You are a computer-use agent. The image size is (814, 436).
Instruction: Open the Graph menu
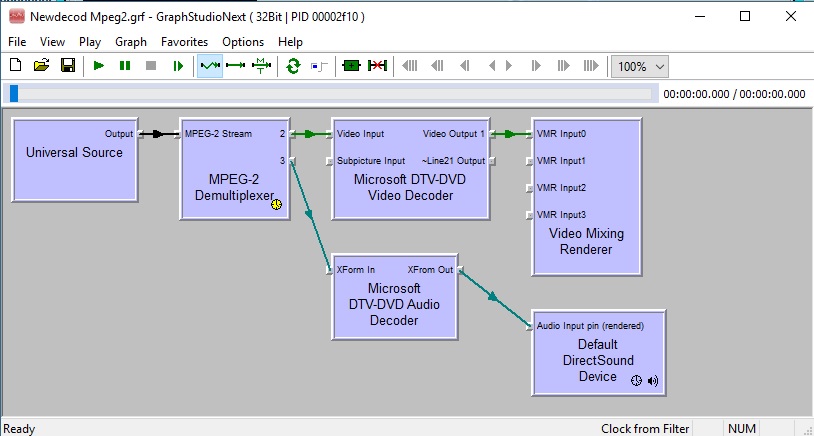tap(131, 42)
